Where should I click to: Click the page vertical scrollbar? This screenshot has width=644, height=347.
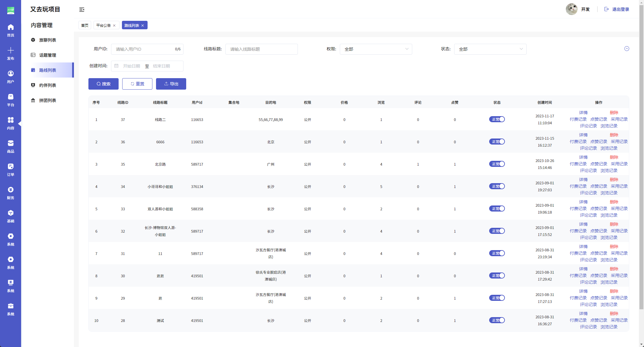[x=641, y=157]
